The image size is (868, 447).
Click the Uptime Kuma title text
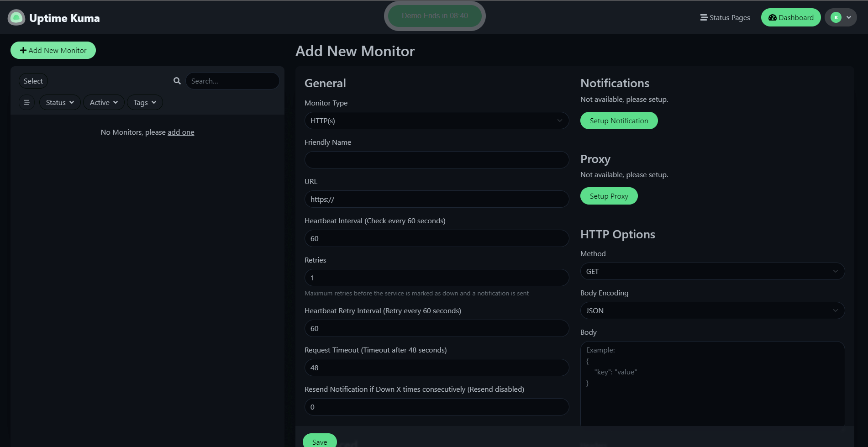(x=64, y=18)
